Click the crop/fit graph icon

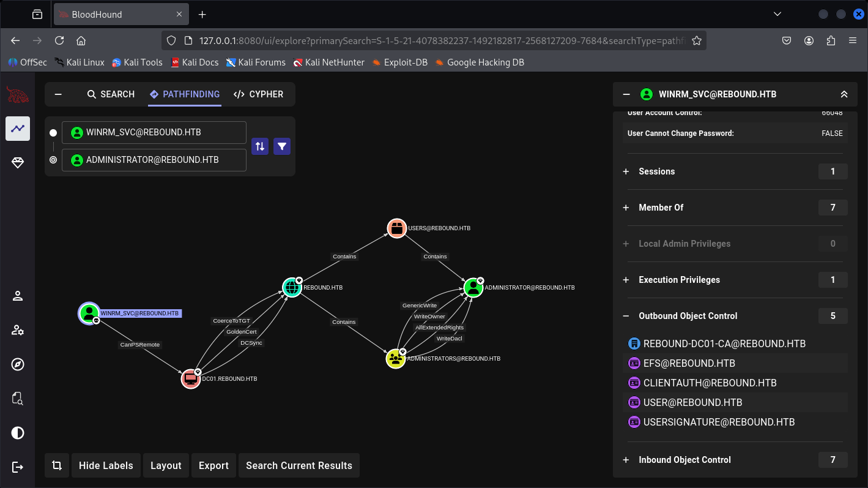[57, 465]
